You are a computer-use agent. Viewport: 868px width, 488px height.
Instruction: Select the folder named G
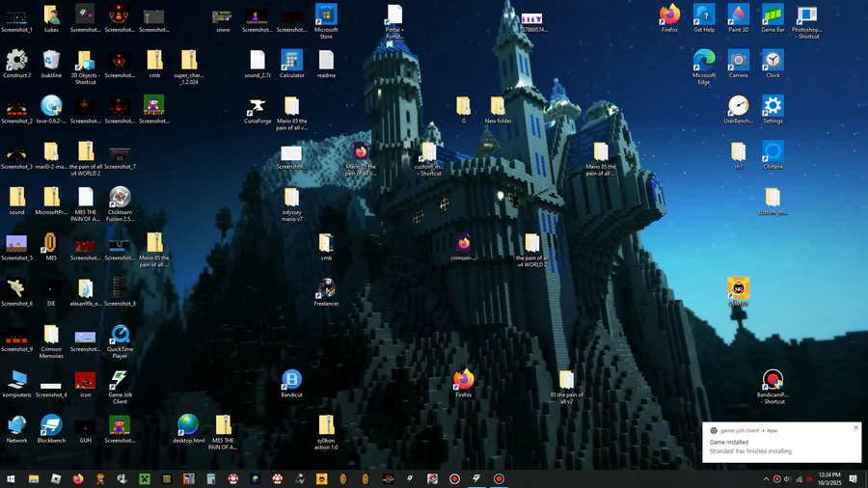point(463,109)
